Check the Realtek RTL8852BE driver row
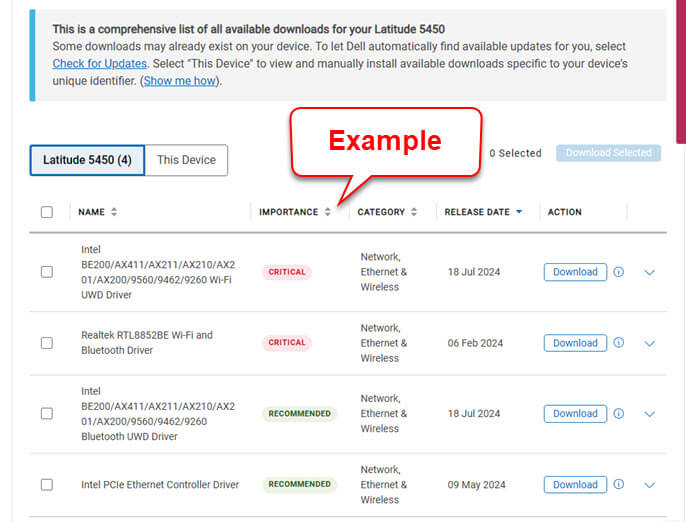 [47, 343]
